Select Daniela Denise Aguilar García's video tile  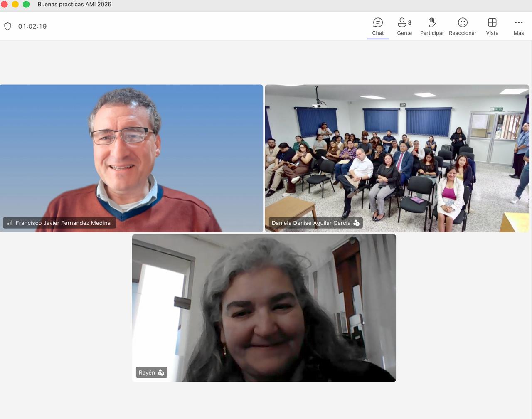coord(397,158)
